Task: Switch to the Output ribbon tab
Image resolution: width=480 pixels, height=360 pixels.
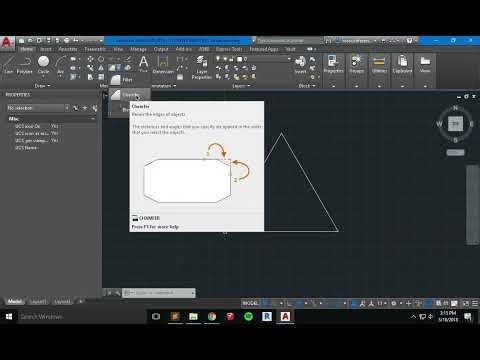Action: point(161,49)
